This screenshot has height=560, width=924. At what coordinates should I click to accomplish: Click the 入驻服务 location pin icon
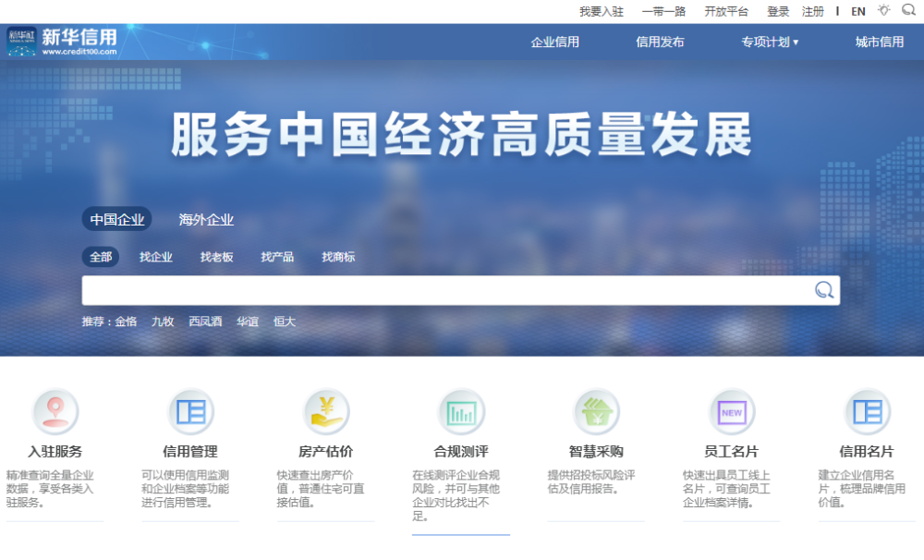tap(55, 411)
